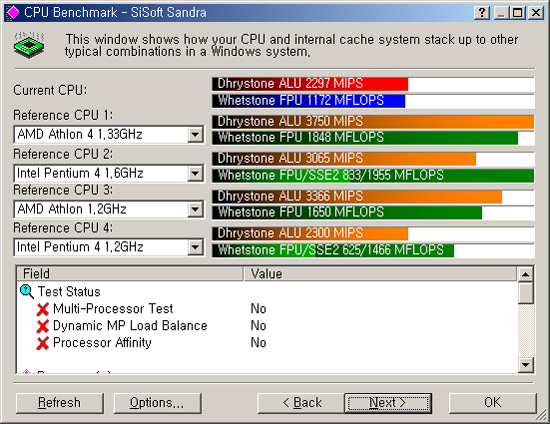Click the Refresh button
The height and width of the screenshot is (424, 550).
[x=60, y=403]
